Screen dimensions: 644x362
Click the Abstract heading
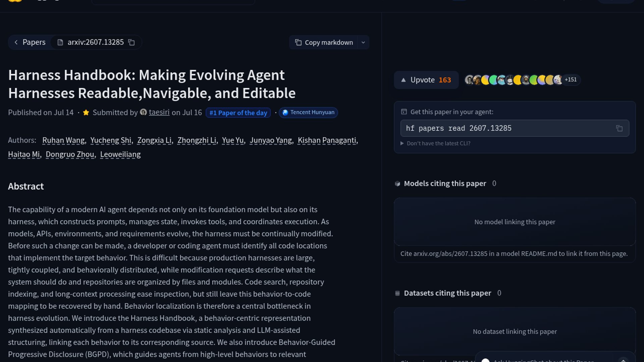pyautogui.click(x=26, y=186)
